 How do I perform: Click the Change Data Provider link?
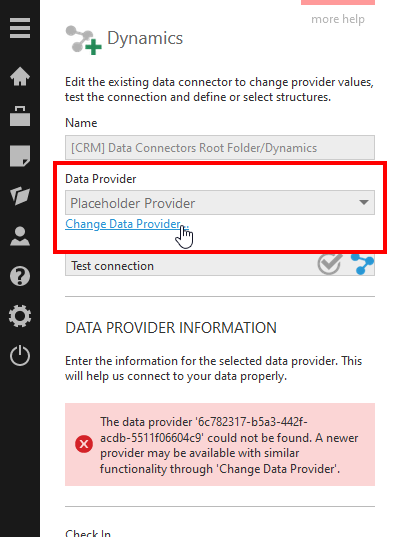126,224
